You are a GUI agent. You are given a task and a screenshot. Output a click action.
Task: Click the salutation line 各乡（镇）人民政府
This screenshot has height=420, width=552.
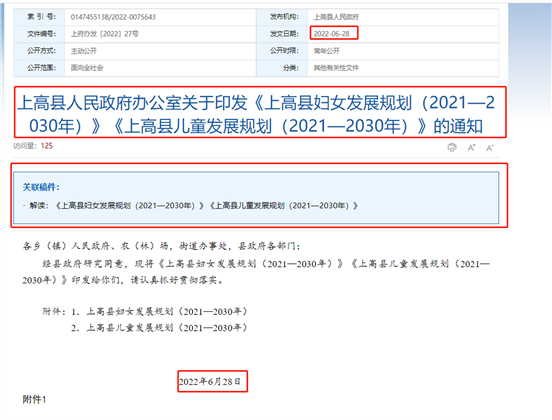tap(161, 246)
